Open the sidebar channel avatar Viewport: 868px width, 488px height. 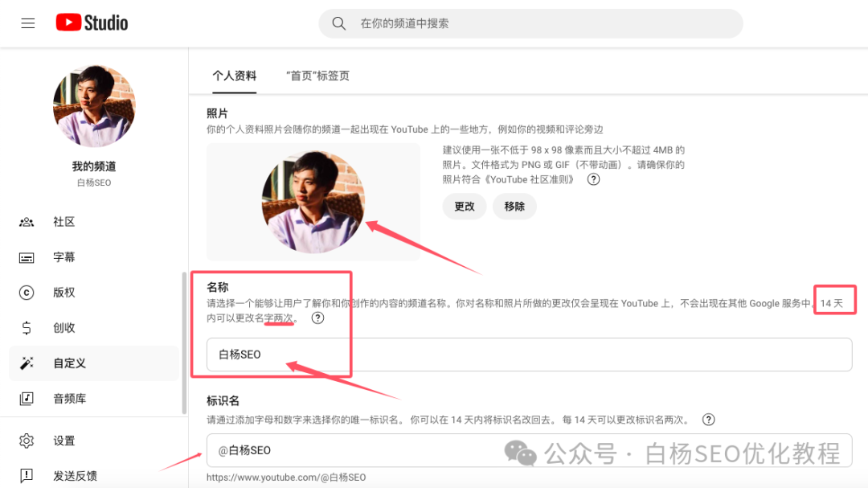coord(94,106)
